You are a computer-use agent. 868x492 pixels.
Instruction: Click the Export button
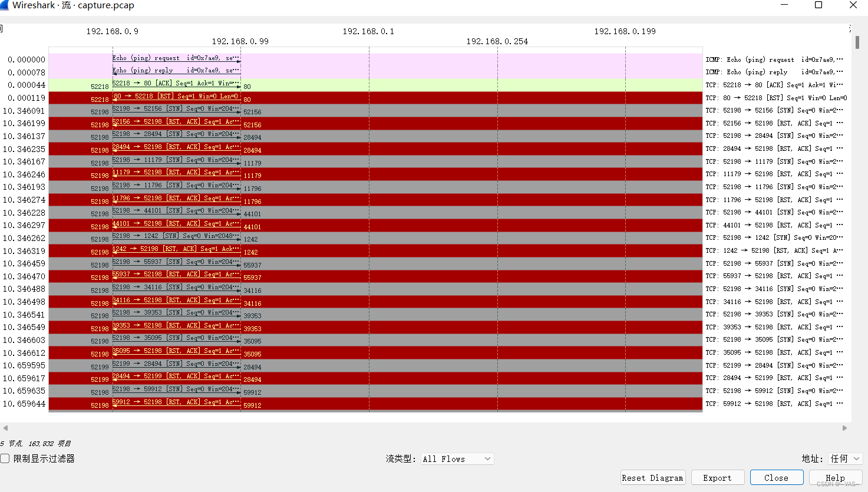(x=717, y=478)
